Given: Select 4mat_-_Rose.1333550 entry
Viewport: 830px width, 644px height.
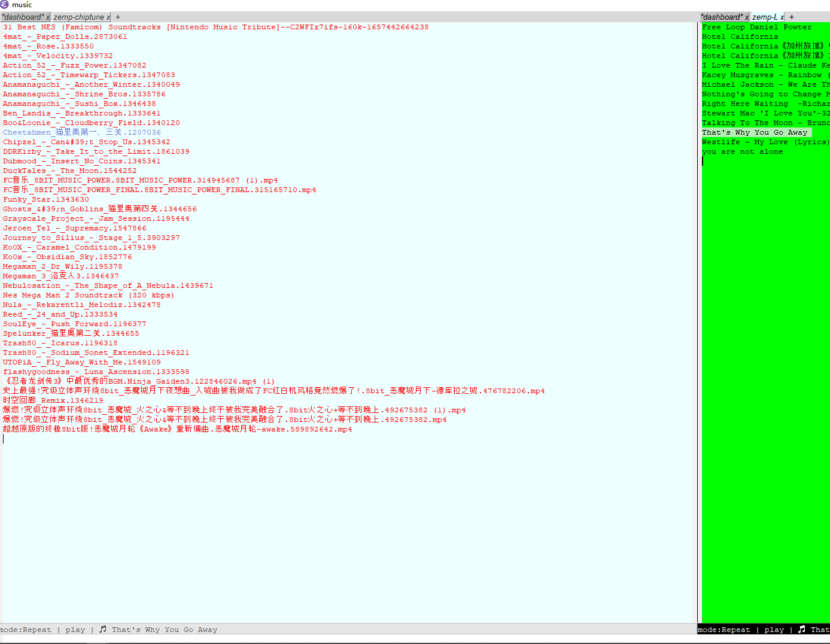Looking at the screenshot, I should click(x=48, y=46).
